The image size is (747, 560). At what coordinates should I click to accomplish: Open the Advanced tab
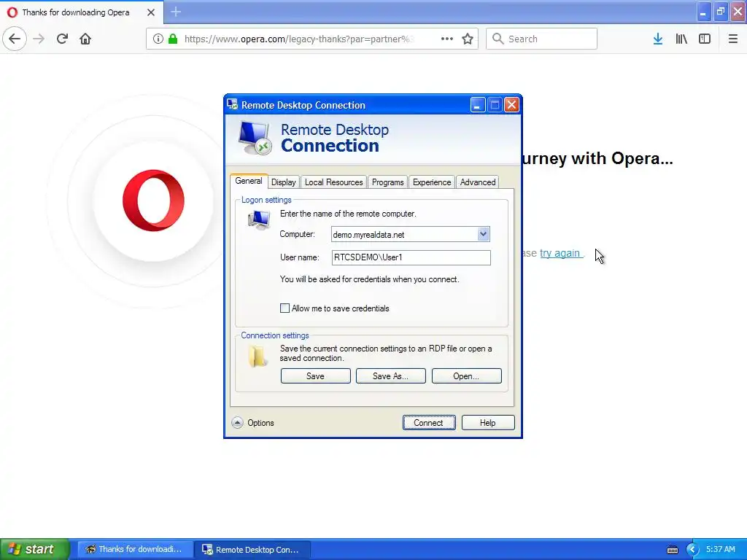[478, 182]
